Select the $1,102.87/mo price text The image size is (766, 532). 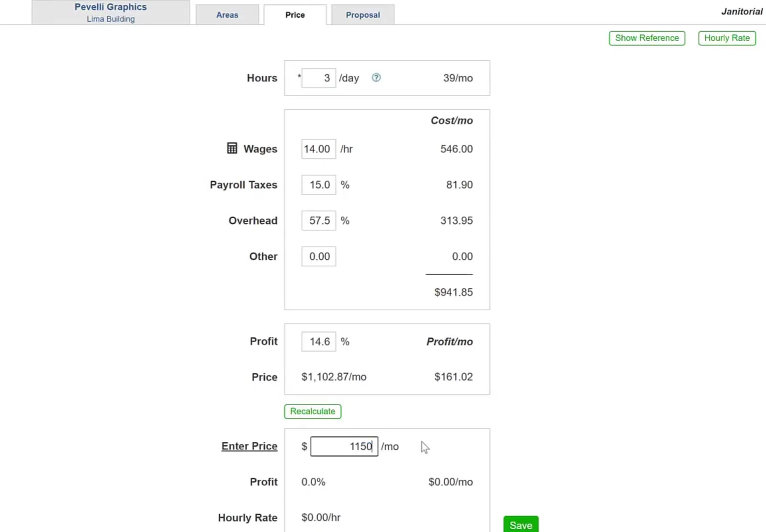pyautogui.click(x=334, y=377)
